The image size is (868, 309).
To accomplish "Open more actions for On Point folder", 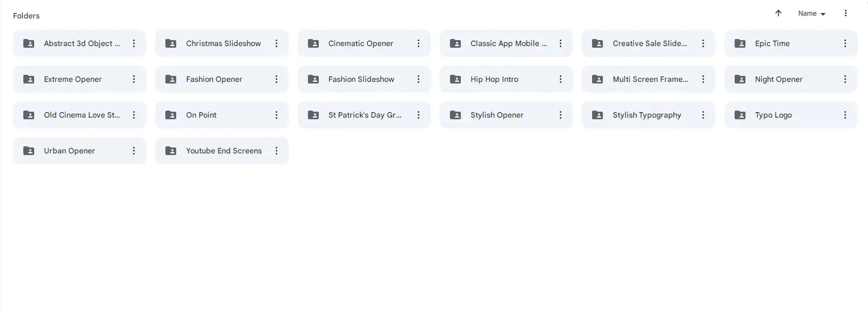I will coord(277,115).
